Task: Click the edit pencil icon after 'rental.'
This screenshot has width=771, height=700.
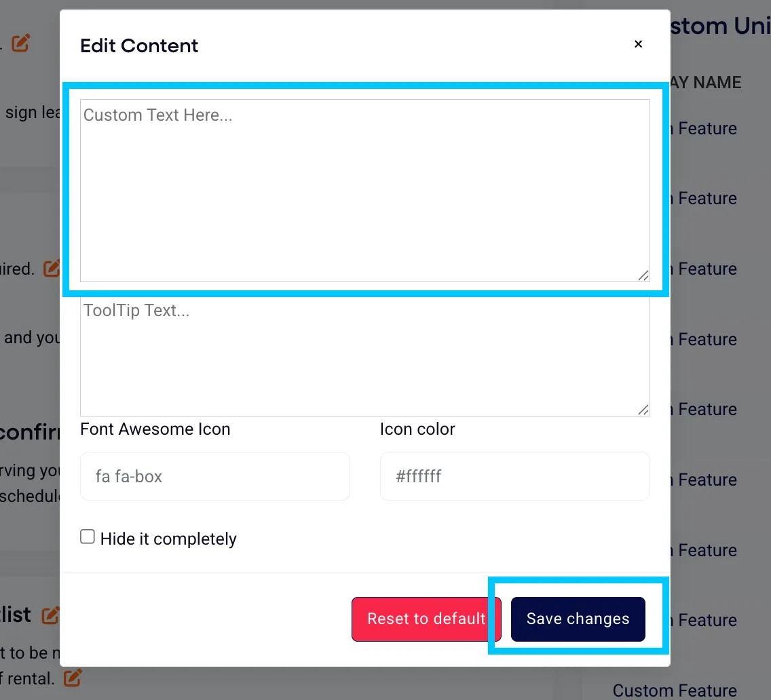Action: click(72, 678)
